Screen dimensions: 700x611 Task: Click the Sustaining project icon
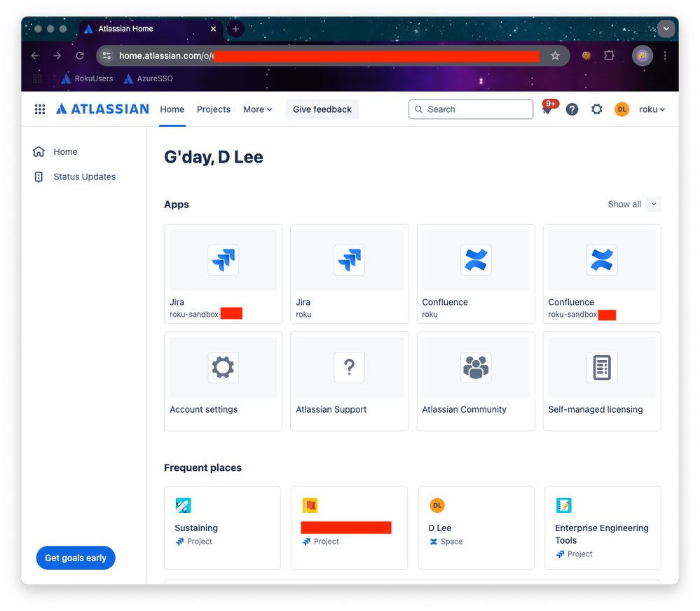point(183,505)
